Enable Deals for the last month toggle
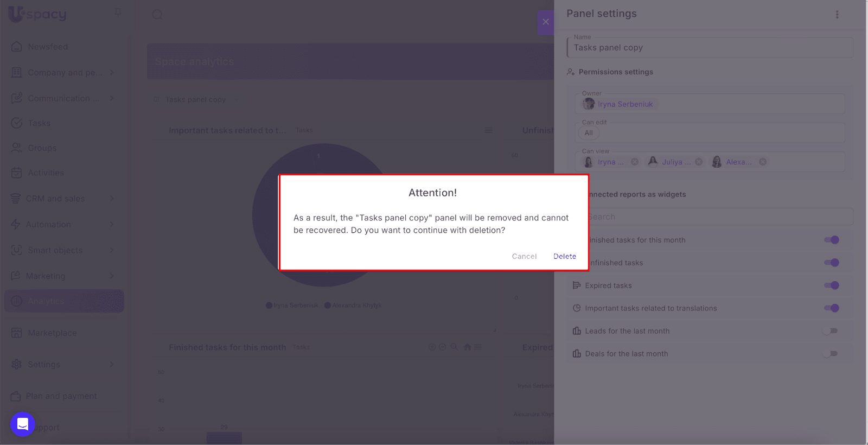This screenshot has width=868, height=445. pos(831,354)
